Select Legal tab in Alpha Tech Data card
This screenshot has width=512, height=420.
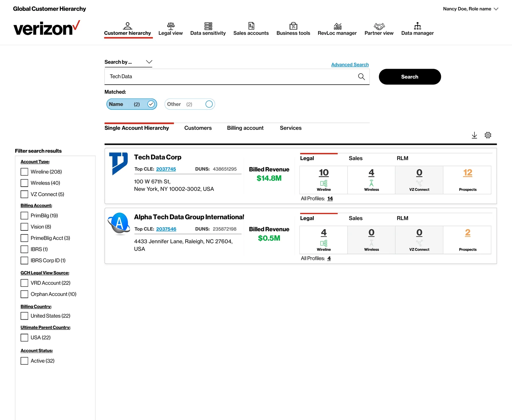point(307,218)
